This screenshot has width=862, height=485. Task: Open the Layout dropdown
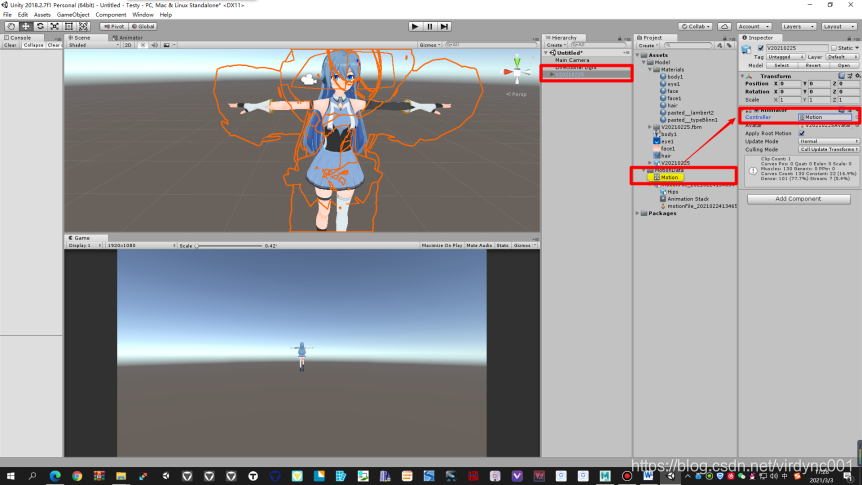point(839,26)
